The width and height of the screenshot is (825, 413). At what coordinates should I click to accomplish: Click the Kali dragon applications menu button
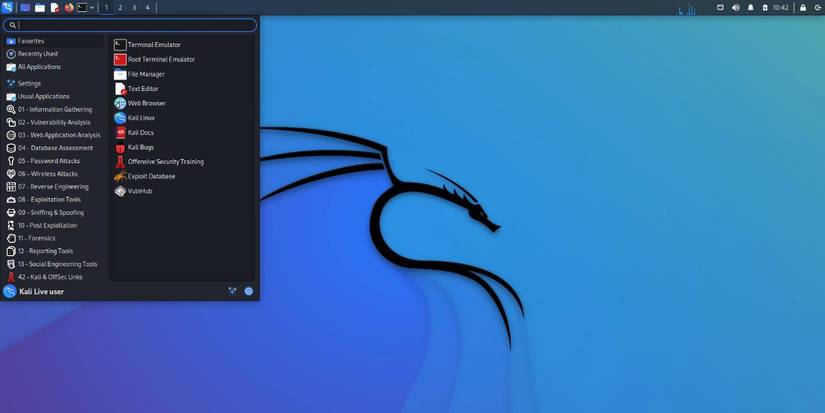click(x=8, y=7)
